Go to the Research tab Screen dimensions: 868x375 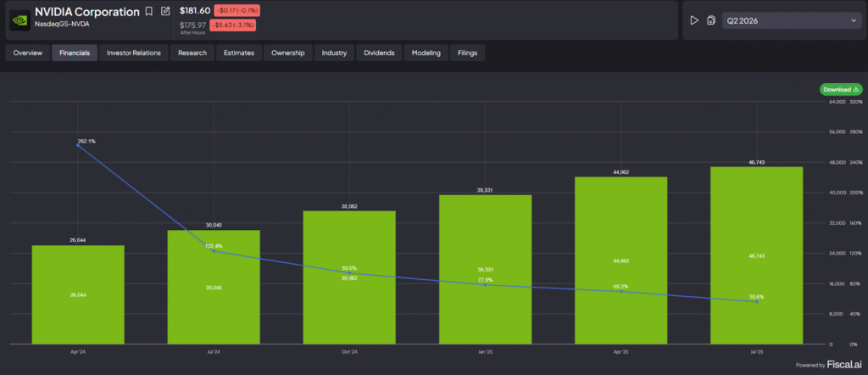(192, 53)
